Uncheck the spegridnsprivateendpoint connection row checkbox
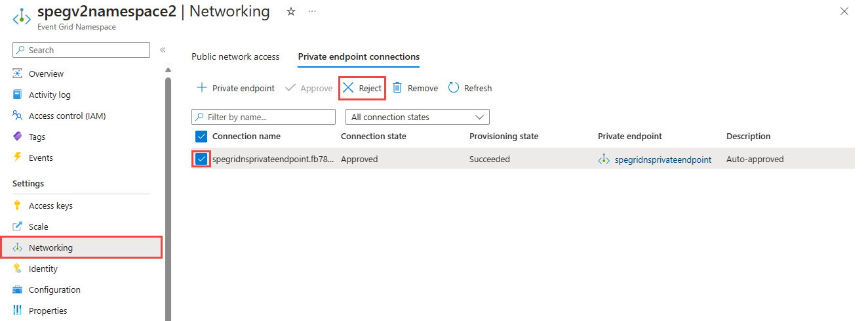The image size is (868, 321). [x=201, y=159]
